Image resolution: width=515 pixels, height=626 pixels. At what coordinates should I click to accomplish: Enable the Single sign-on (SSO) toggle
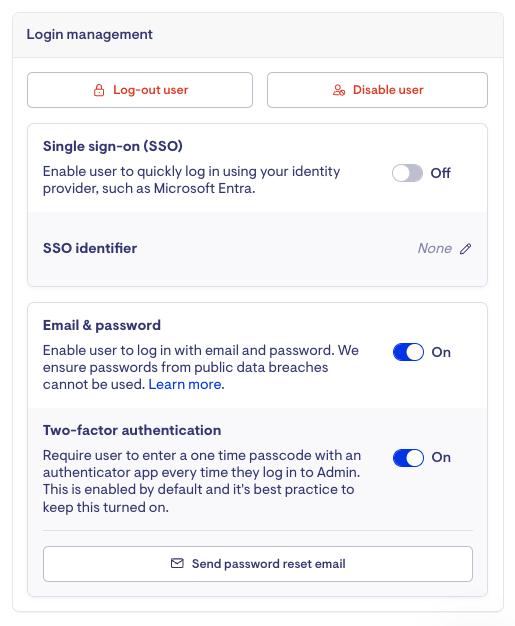click(x=407, y=173)
